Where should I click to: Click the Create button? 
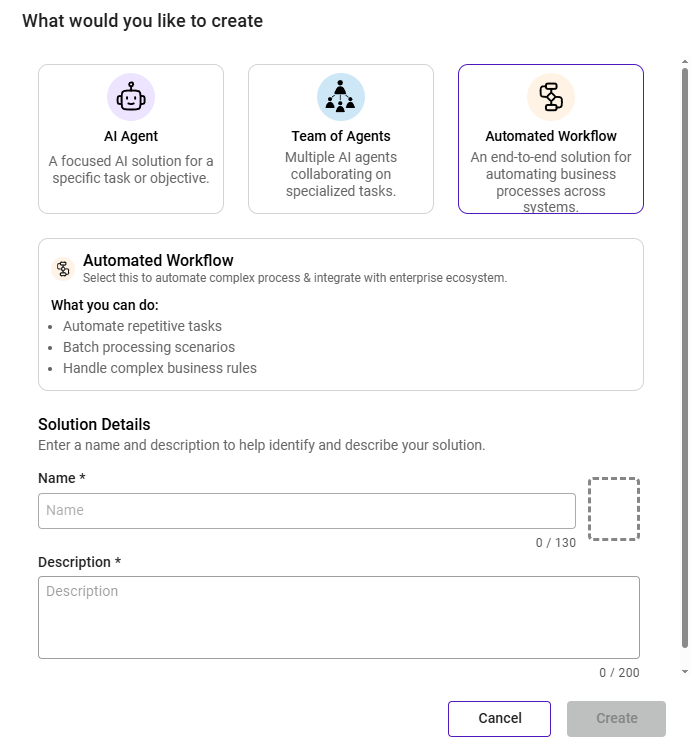[616, 718]
